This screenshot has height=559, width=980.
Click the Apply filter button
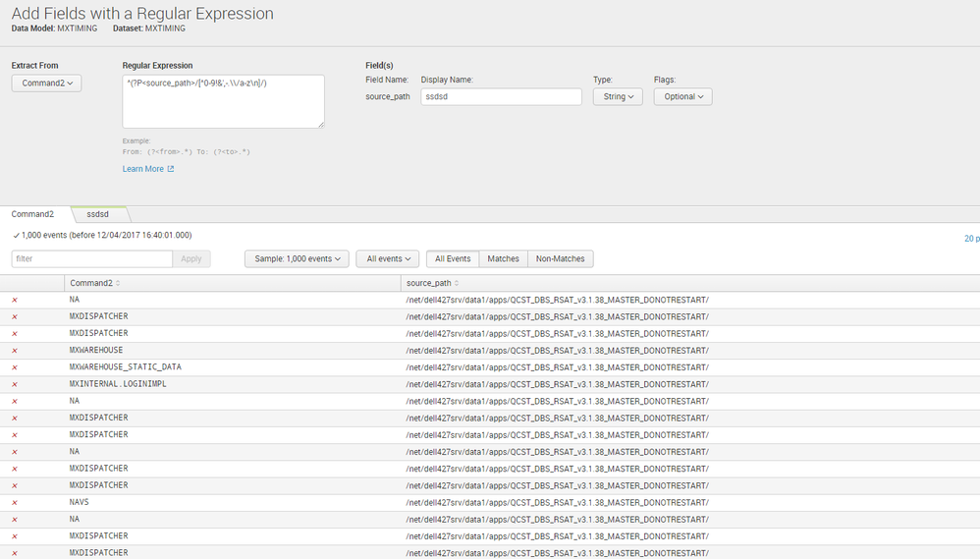[x=191, y=258]
